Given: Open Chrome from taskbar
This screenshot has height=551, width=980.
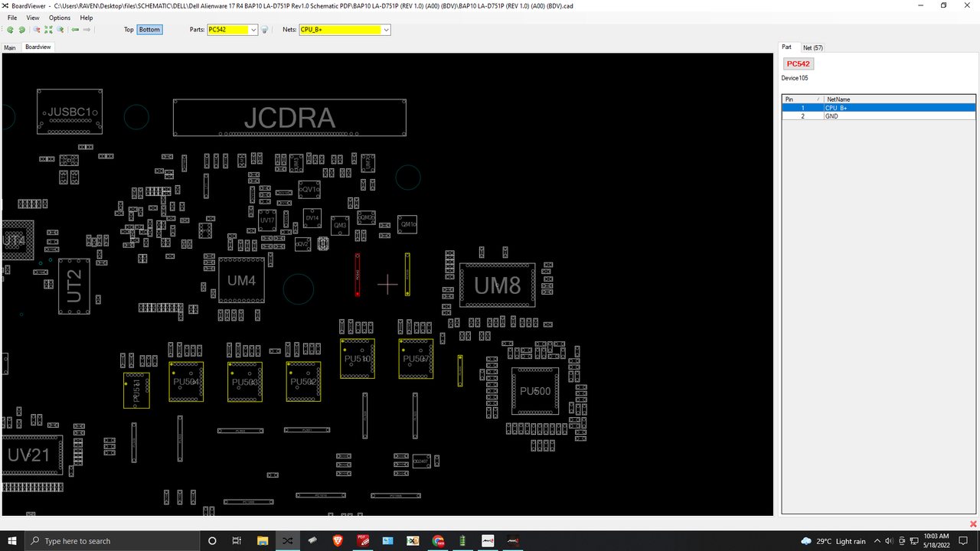Looking at the screenshot, I should tap(438, 541).
